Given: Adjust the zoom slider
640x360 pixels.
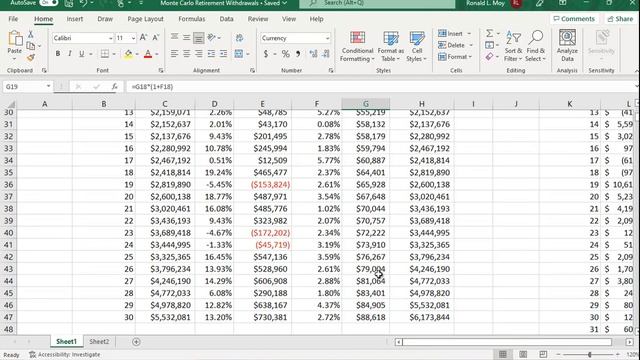Looking at the screenshot, I should [589, 354].
